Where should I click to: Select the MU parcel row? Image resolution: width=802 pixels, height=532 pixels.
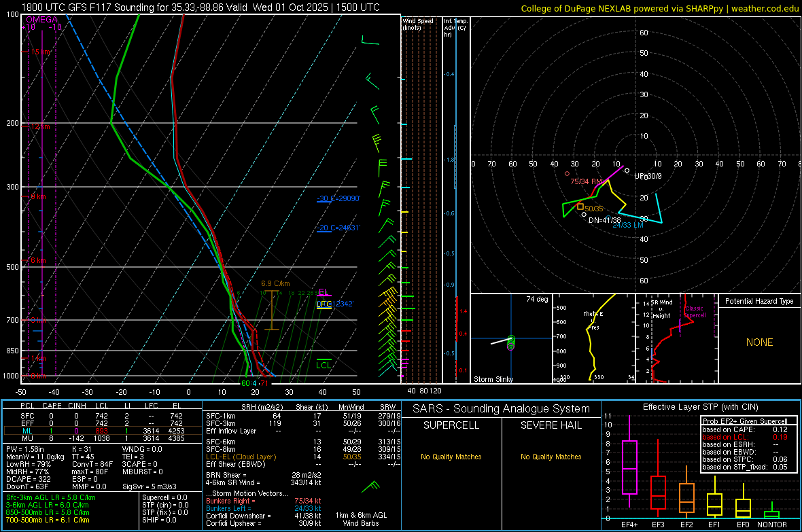click(x=103, y=438)
